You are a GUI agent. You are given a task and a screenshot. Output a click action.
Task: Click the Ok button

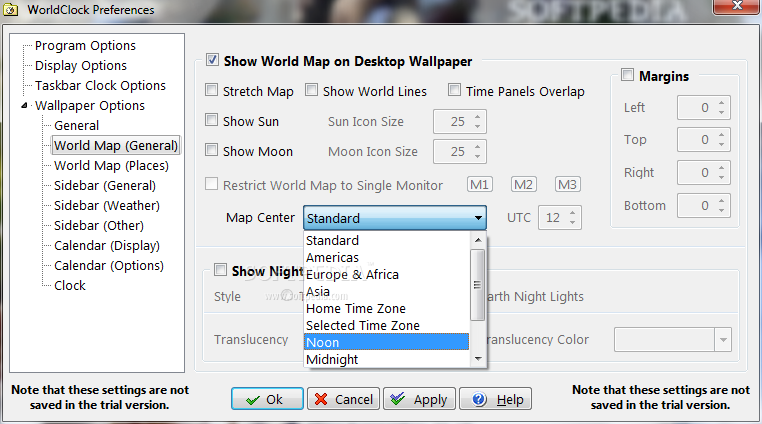point(267,399)
